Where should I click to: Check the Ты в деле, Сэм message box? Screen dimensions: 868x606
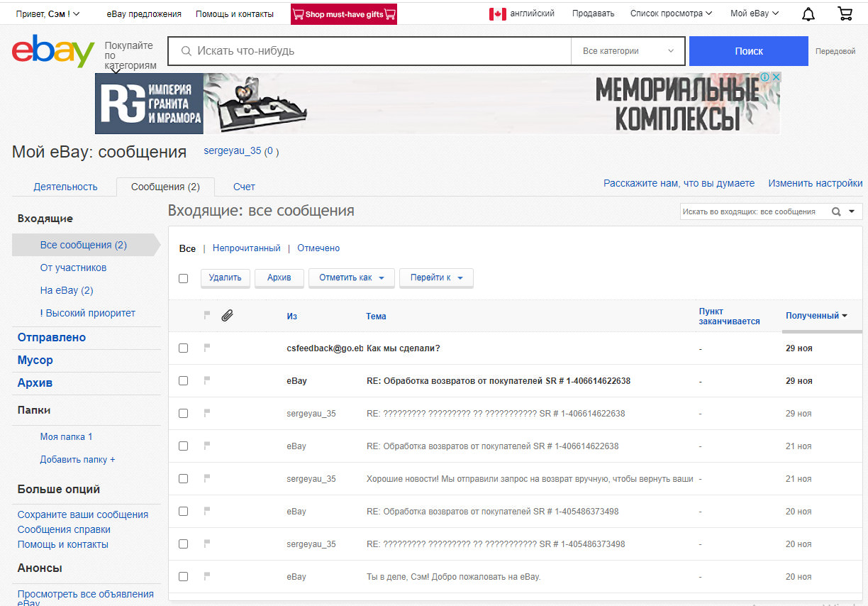coord(183,576)
